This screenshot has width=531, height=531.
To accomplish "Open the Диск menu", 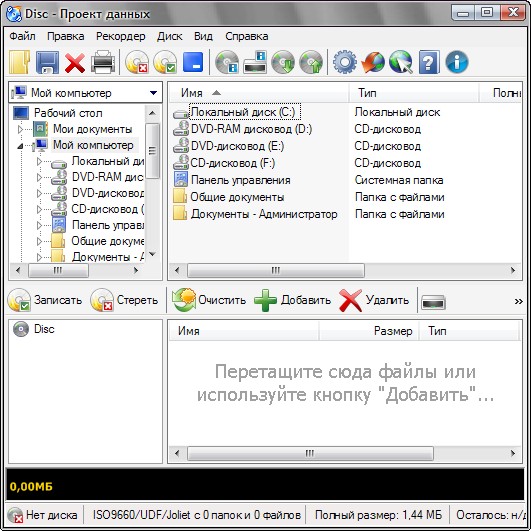I will coord(170,36).
